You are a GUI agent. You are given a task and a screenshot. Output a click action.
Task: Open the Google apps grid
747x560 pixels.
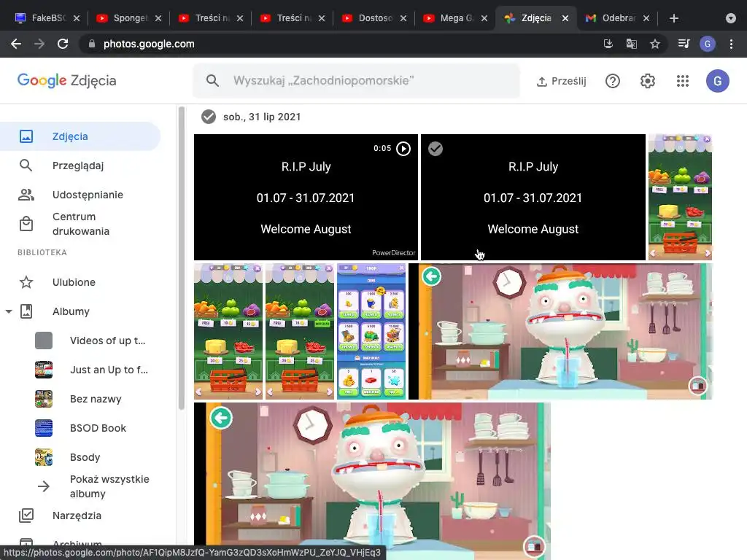(683, 81)
